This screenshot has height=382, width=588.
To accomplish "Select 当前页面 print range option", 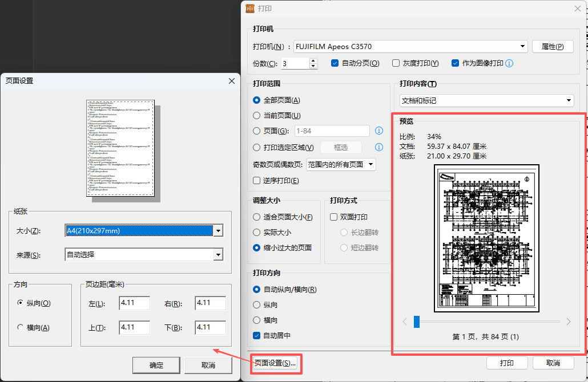I will 257,116.
